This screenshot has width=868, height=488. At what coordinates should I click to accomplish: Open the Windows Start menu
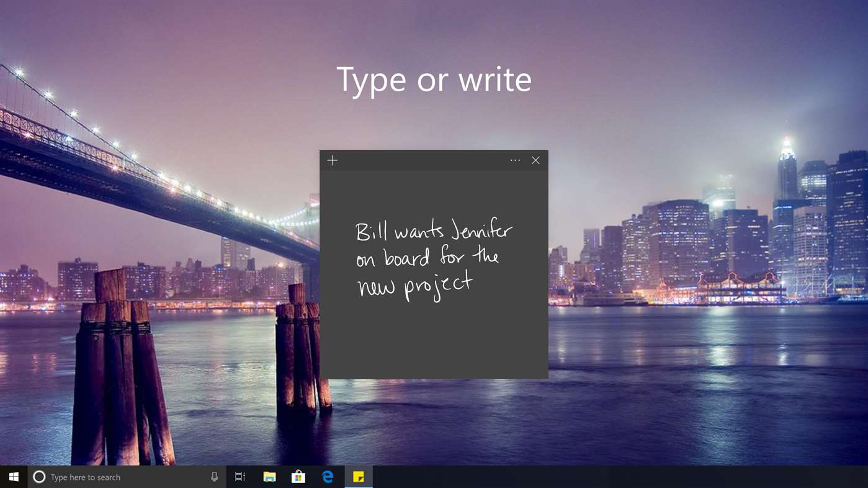point(14,477)
